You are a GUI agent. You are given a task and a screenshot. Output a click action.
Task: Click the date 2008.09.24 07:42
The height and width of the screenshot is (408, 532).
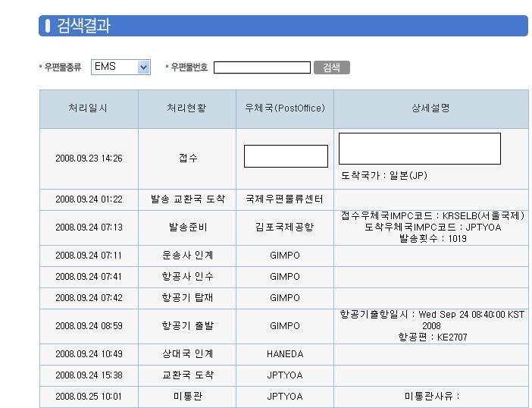click(89, 298)
